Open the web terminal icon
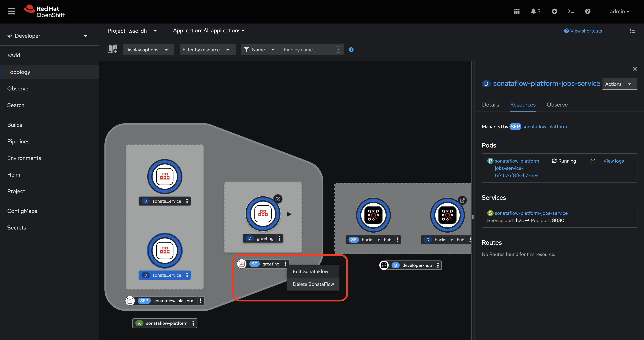 pyautogui.click(x=571, y=11)
